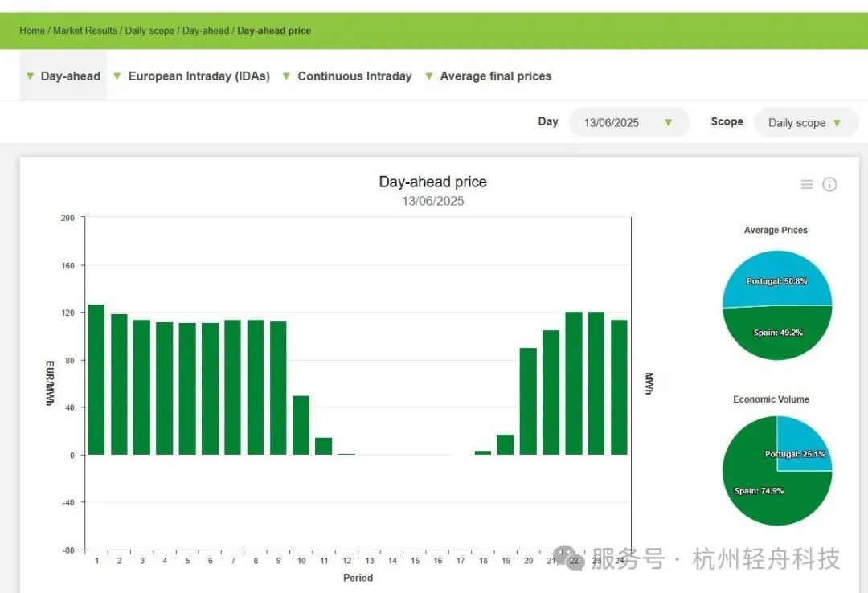Click the green arrow beside Day-ahead
868x593 pixels.
point(31,76)
